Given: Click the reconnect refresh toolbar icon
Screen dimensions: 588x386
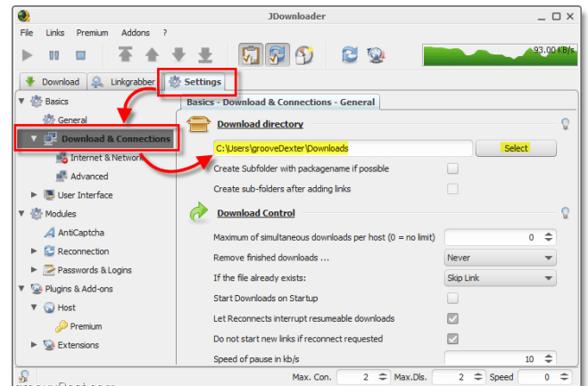Looking at the screenshot, I should point(351,55).
